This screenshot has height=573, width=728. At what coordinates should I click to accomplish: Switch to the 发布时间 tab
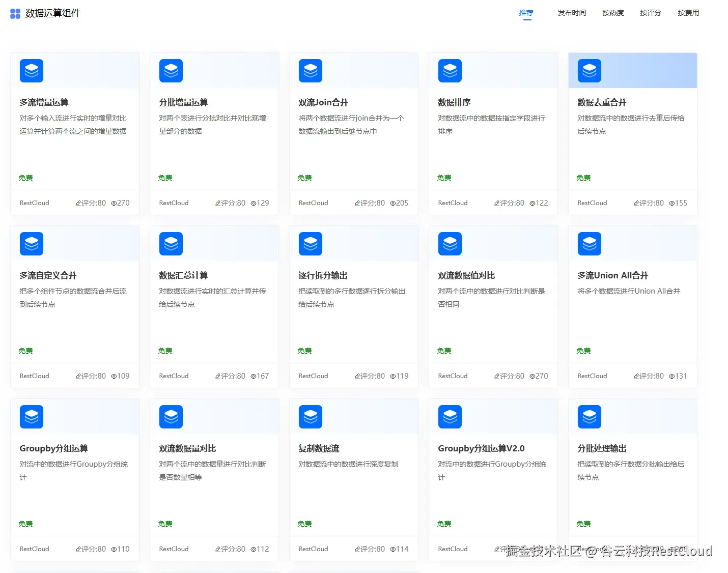pyautogui.click(x=571, y=13)
